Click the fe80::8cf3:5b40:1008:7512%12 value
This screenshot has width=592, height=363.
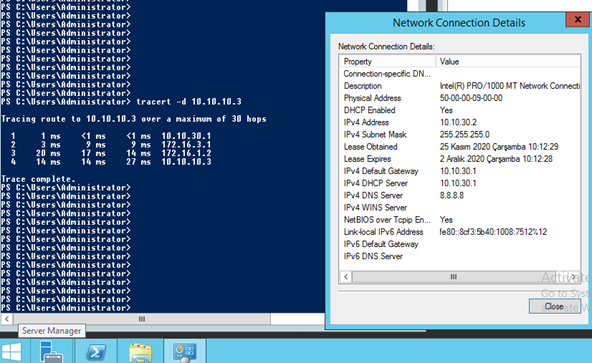[493, 232]
